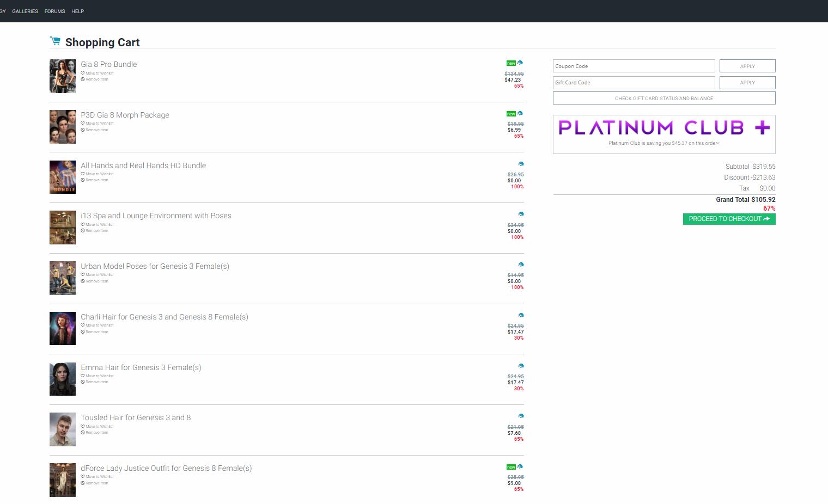
Task: Click remove icon for Urban Model Poses
Action: [83, 281]
